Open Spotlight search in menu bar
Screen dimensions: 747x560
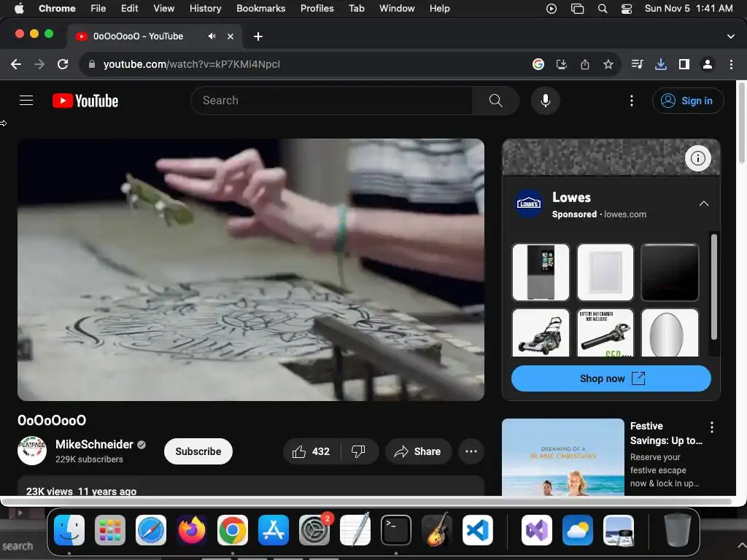[603, 9]
